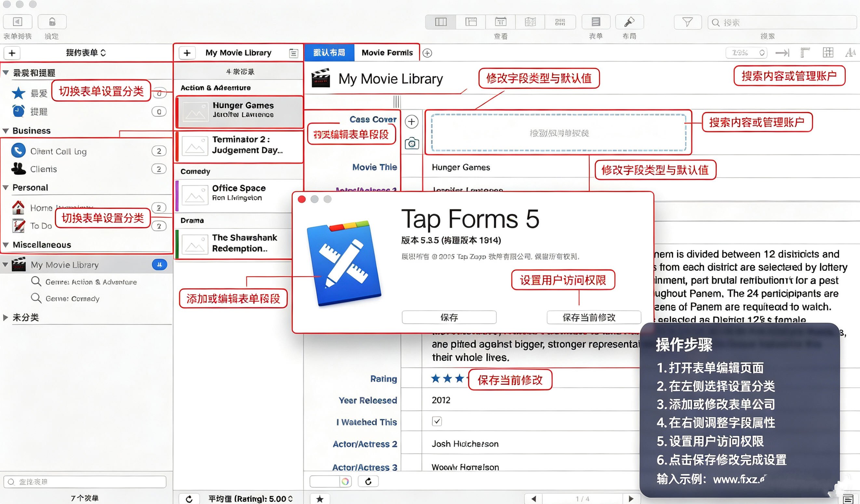Collapse the favorites and reminders section
Image resolution: width=860 pixels, height=504 pixels.
point(6,73)
